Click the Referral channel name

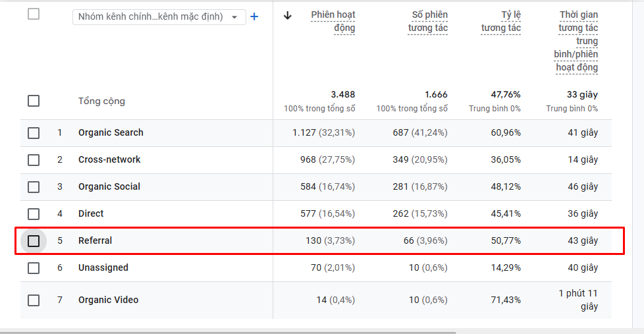95,241
